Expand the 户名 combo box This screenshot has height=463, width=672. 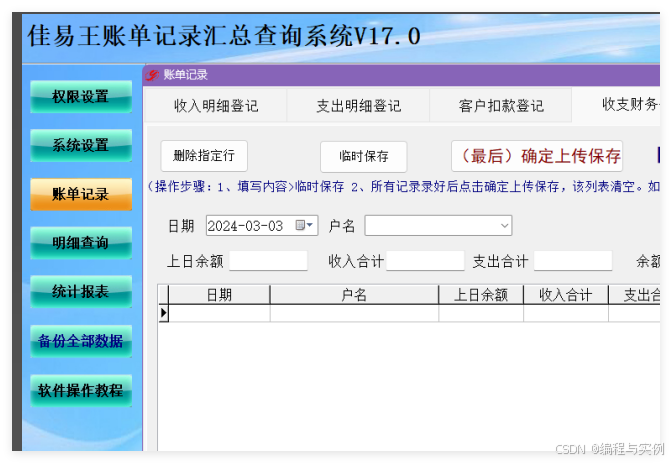click(x=504, y=225)
